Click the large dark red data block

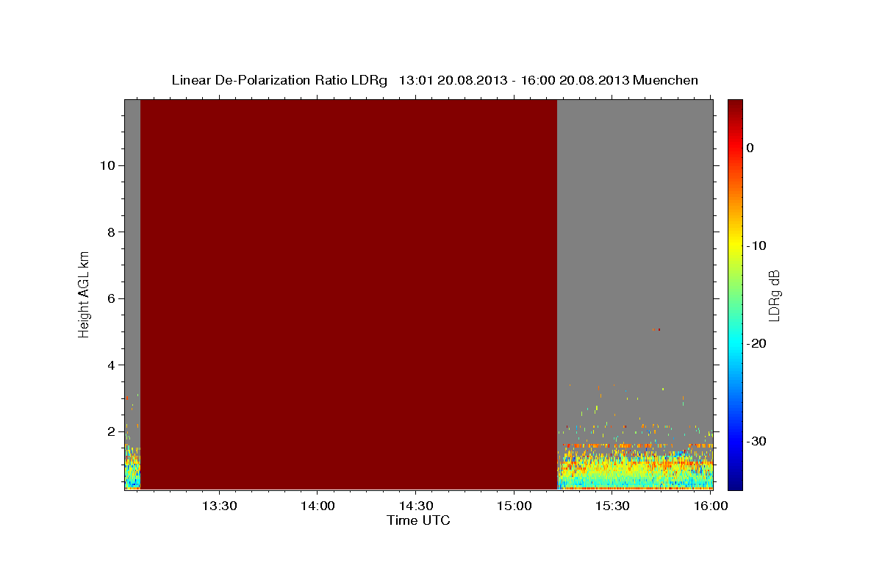[348, 294]
